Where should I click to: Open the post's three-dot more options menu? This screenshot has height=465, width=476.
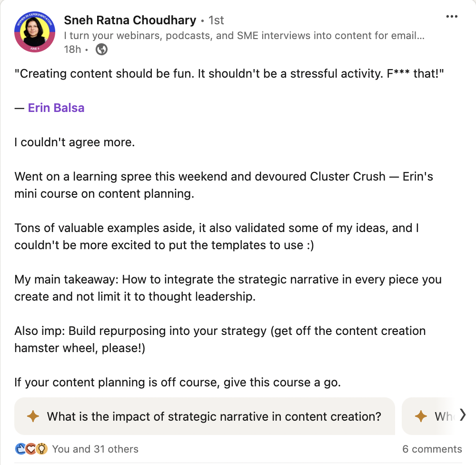[452, 17]
